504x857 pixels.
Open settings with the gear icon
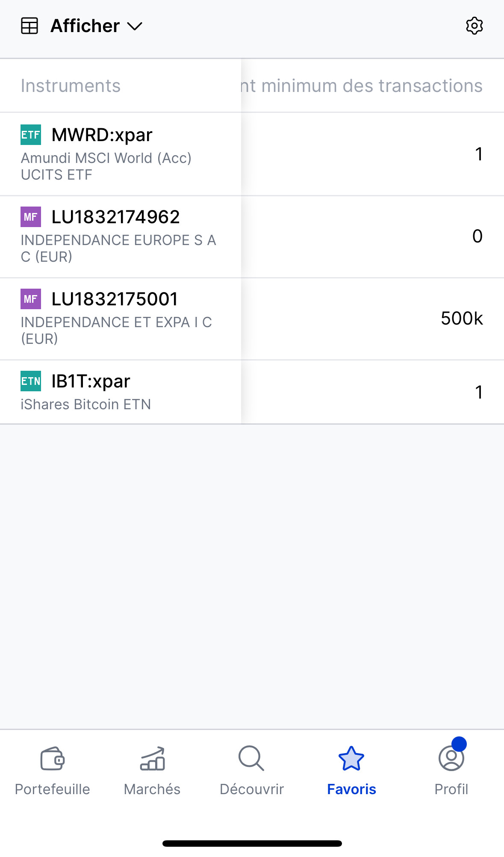point(474,26)
